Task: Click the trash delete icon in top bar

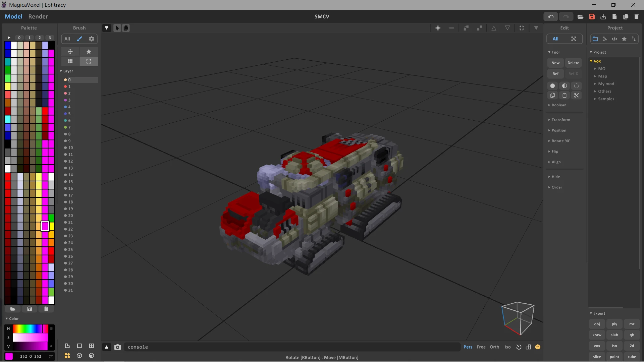Action: [x=636, y=16]
